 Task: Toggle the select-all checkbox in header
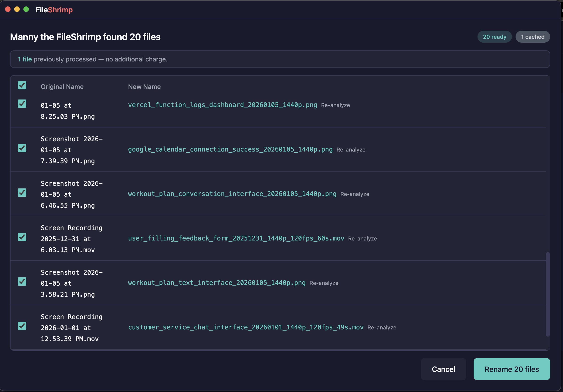[x=22, y=86]
